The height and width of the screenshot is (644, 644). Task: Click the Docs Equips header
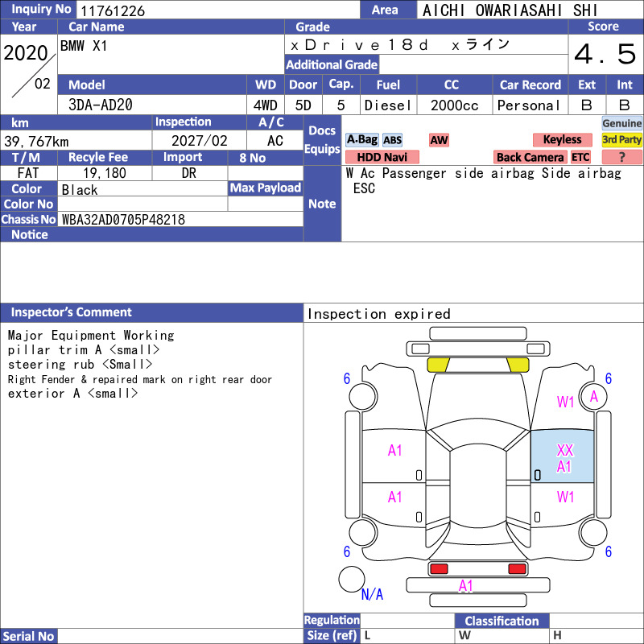click(x=323, y=140)
